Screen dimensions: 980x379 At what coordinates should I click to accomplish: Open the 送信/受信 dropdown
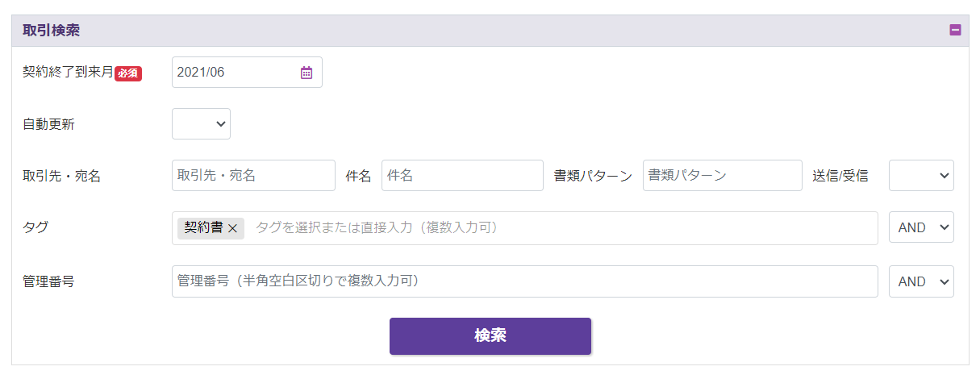[x=921, y=176]
